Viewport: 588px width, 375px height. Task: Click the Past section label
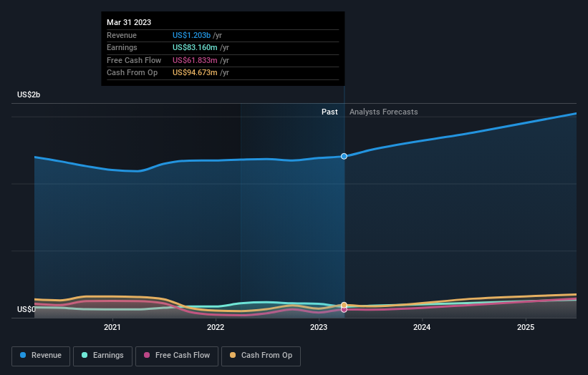(x=329, y=112)
